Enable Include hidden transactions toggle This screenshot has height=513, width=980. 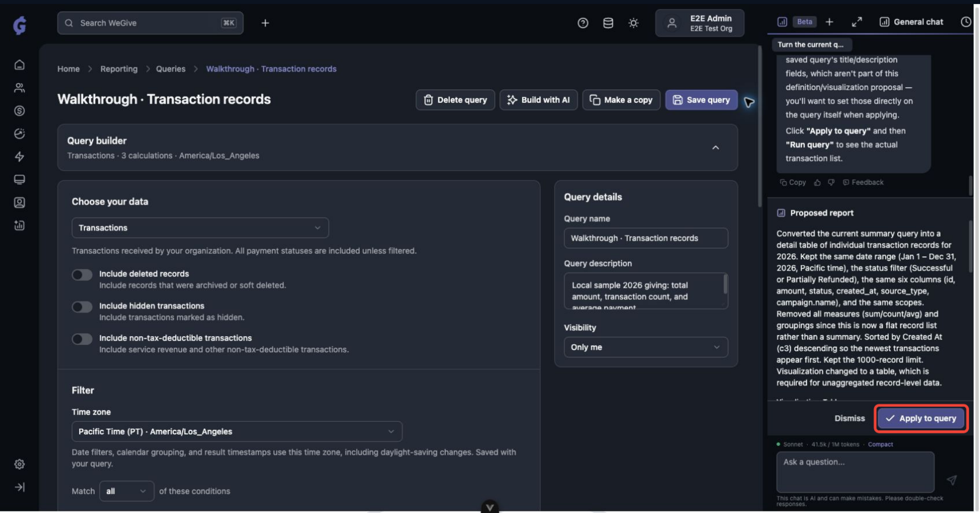pyautogui.click(x=82, y=307)
